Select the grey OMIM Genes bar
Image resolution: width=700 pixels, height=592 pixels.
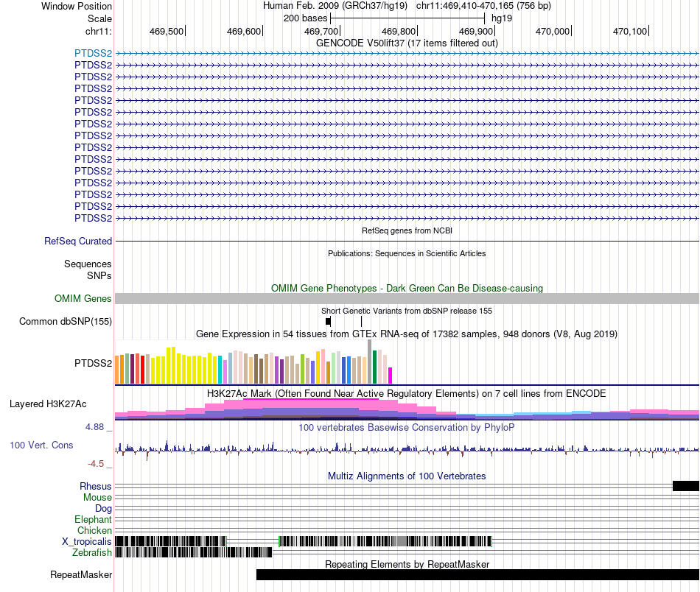[x=407, y=298]
